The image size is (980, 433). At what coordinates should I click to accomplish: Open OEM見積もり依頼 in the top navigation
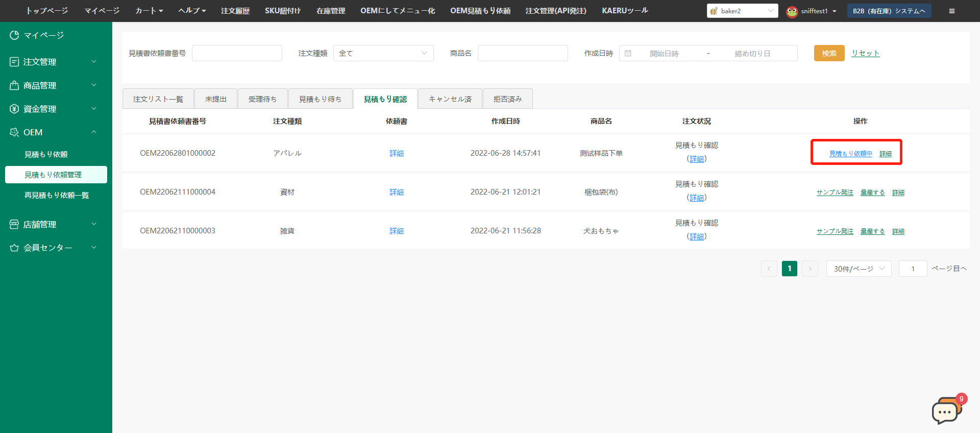pos(480,11)
